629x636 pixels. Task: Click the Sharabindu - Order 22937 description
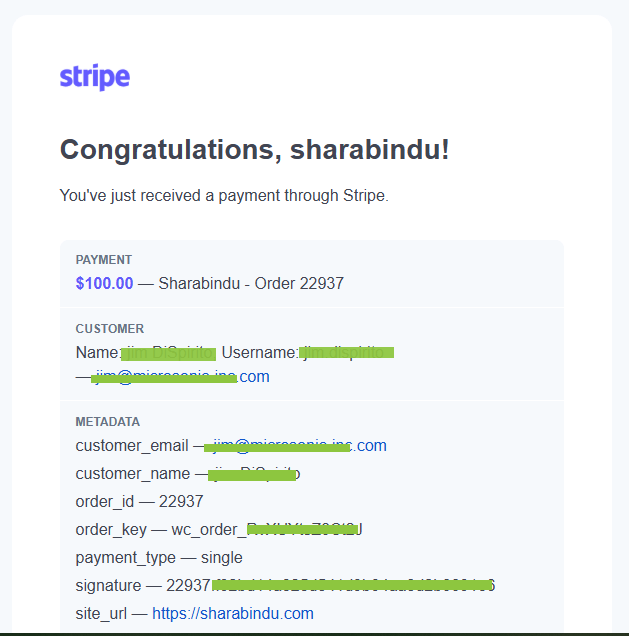(x=251, y=283)
